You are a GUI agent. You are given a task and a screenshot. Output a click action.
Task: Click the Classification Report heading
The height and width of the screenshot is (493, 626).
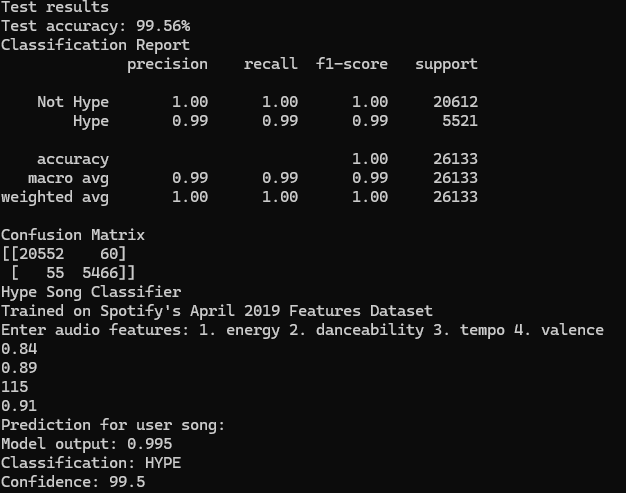[95, 45]
